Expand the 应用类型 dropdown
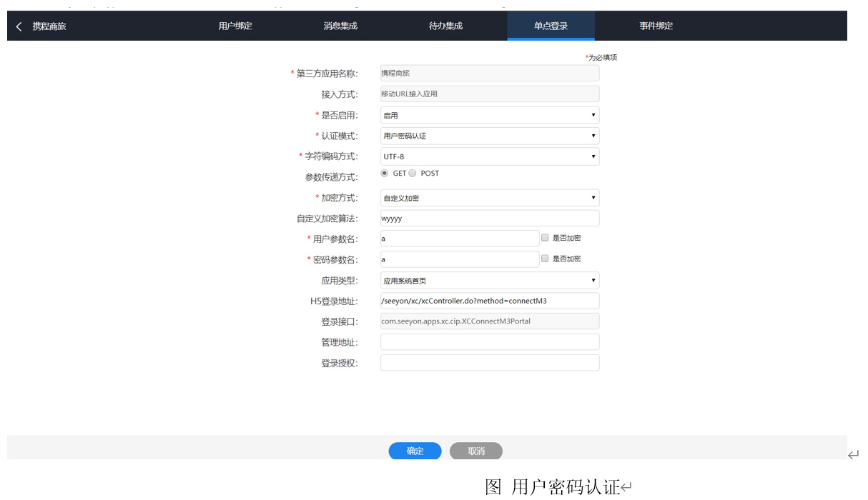The image size is (868, 500). 489,281
